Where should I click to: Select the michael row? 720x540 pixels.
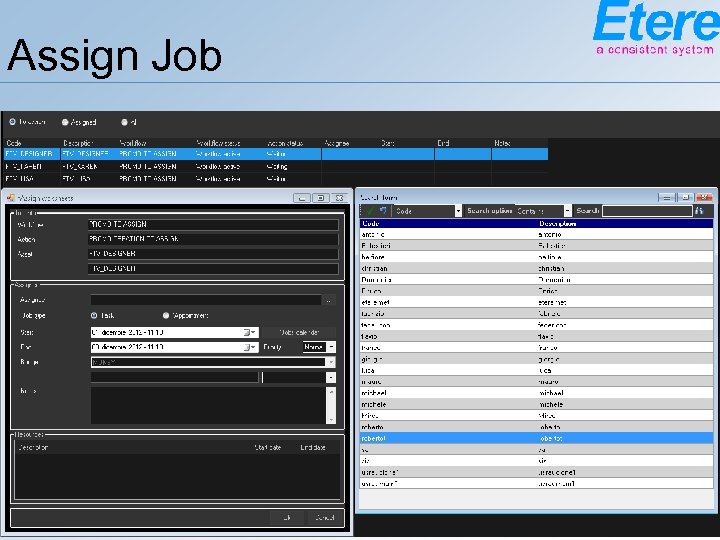pos(536,393)
